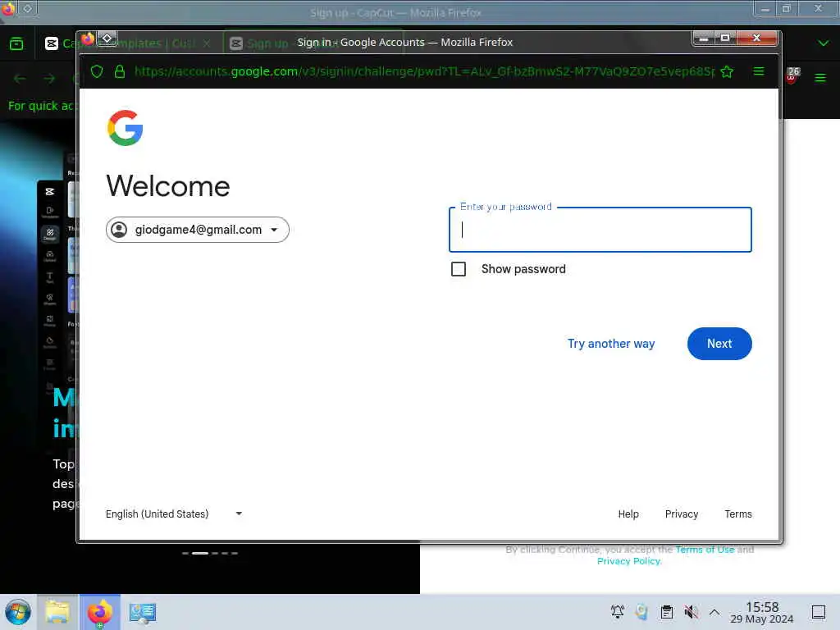
Task: Click the Firefox taskbar icon
Action: (100, 612)
